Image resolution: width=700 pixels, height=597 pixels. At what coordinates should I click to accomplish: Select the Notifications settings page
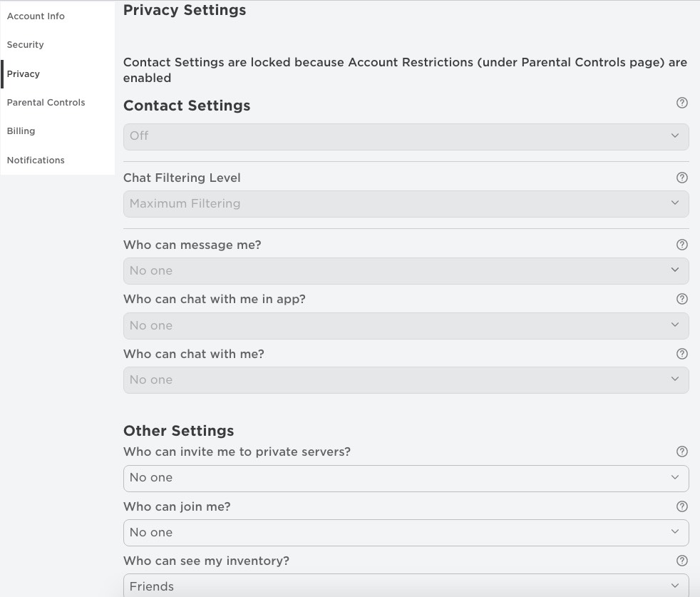tap(36, 160)
